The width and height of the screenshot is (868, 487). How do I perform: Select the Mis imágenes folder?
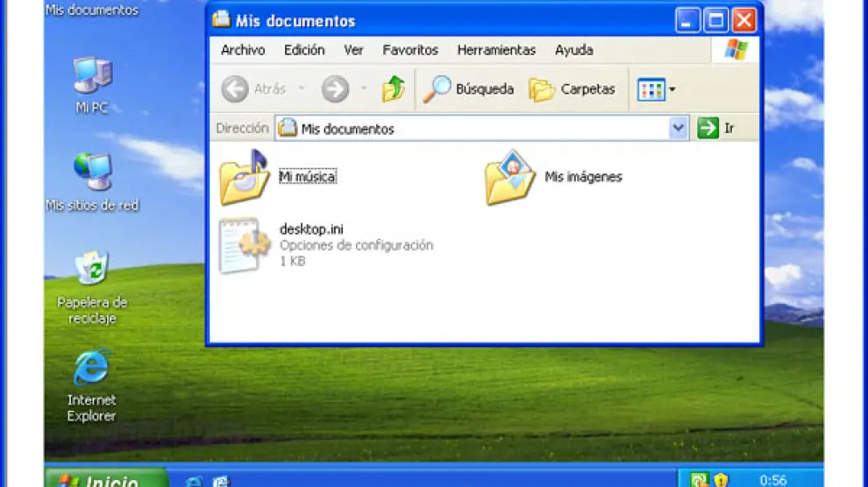(x=511, y=177)
